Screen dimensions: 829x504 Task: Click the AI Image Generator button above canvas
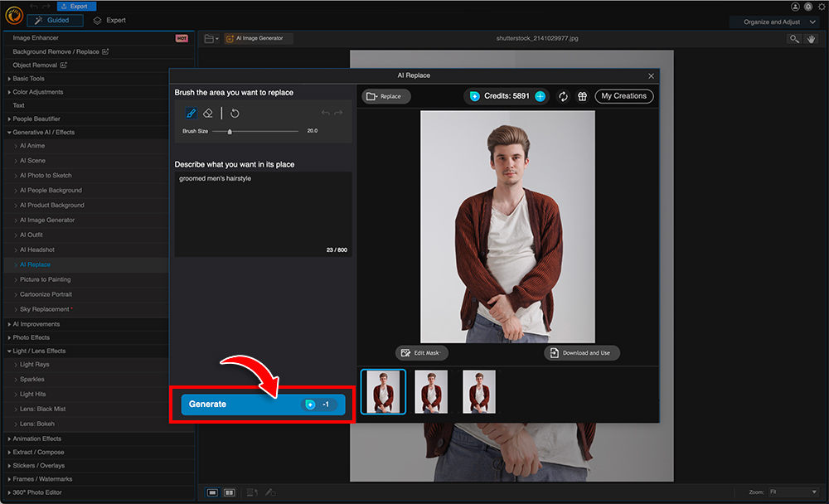pyautogui.click(x=259, y=38)
